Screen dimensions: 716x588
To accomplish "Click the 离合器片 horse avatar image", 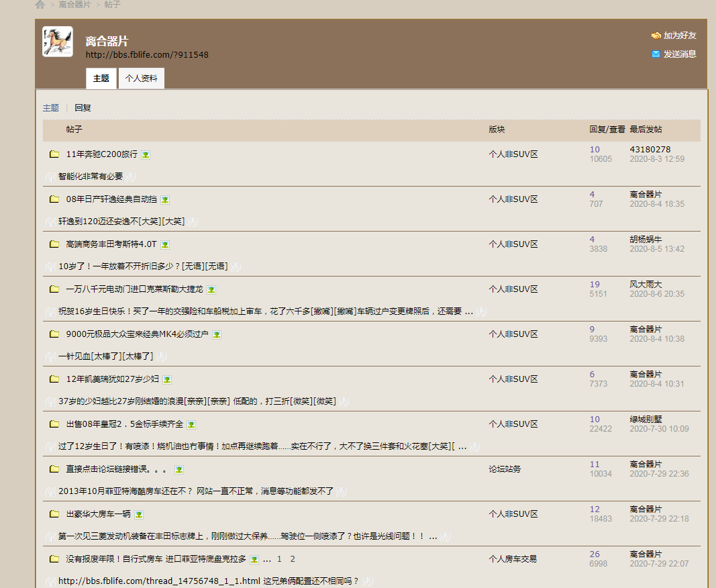I will pos(58,42).
